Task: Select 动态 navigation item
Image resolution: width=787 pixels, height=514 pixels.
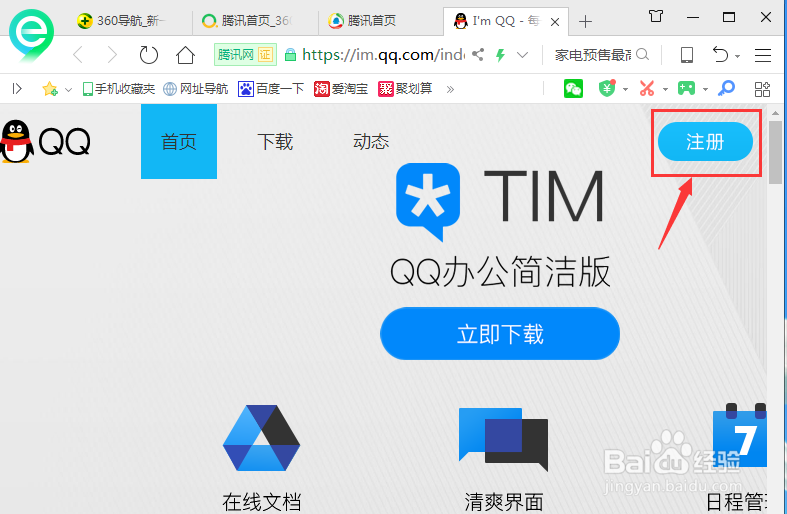Action: (x=371, y=142)
